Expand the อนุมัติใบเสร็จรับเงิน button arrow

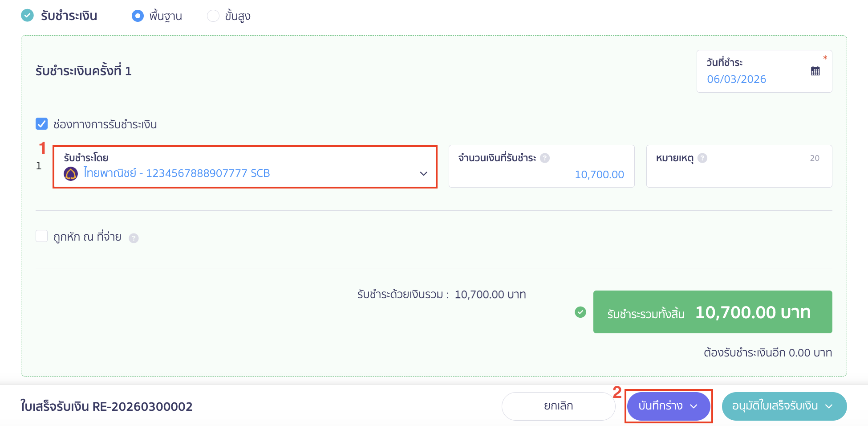(829, 406)
